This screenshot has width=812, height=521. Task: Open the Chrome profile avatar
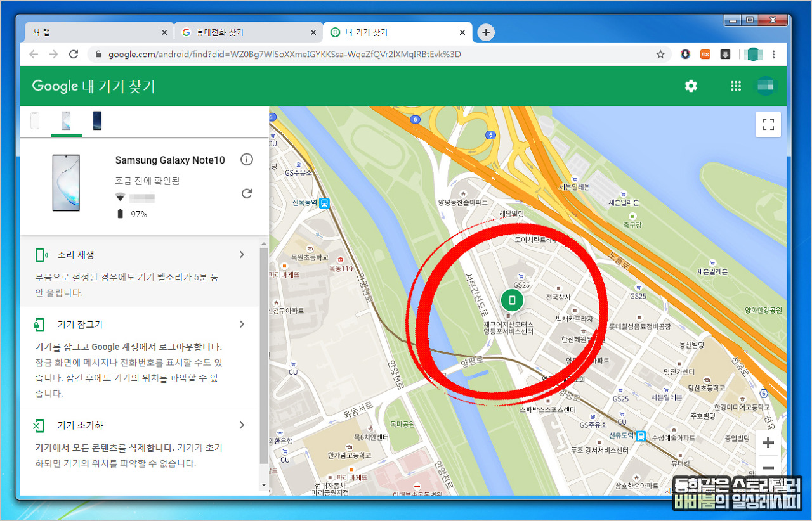coord(752,55)
